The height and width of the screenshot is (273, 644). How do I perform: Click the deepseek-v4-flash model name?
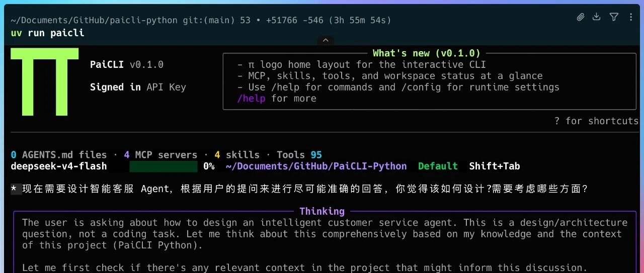[59, 166]
